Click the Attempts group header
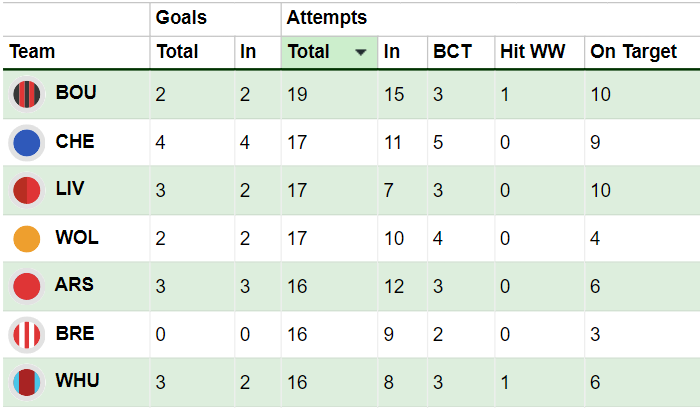This screenshot has width=700, height=409. [326, 18]
